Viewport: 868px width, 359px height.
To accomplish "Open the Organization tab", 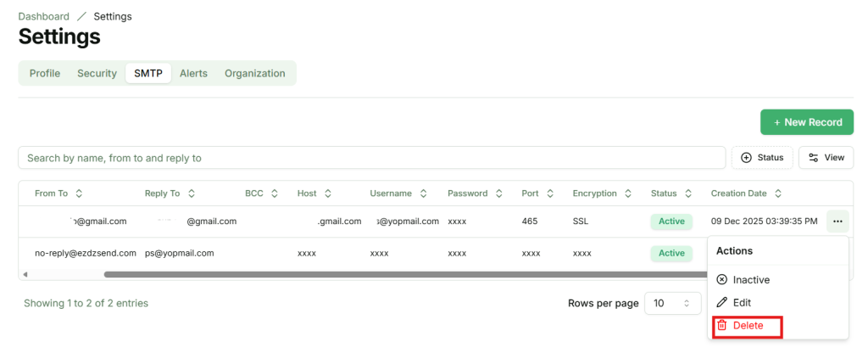I will click(254, 73).
